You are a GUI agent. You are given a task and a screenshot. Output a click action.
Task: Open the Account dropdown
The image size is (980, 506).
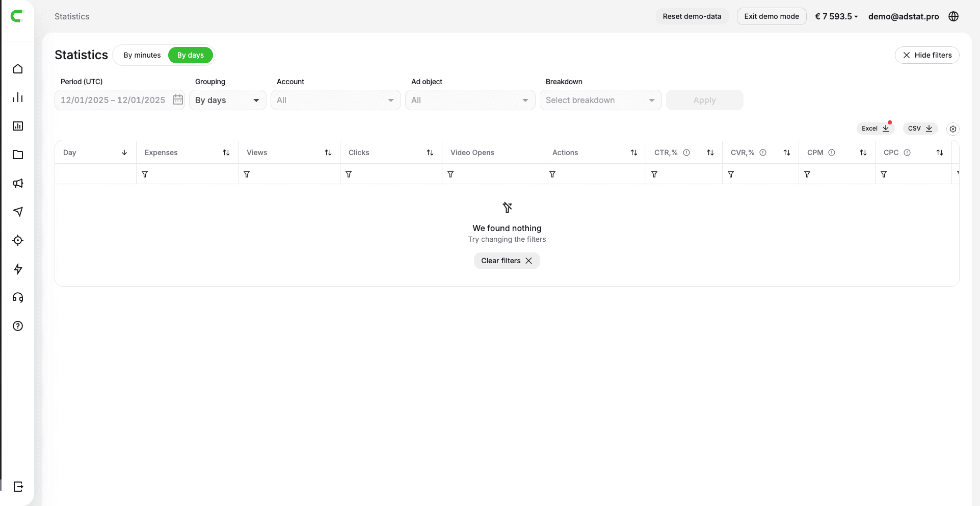tap(335, 100)
